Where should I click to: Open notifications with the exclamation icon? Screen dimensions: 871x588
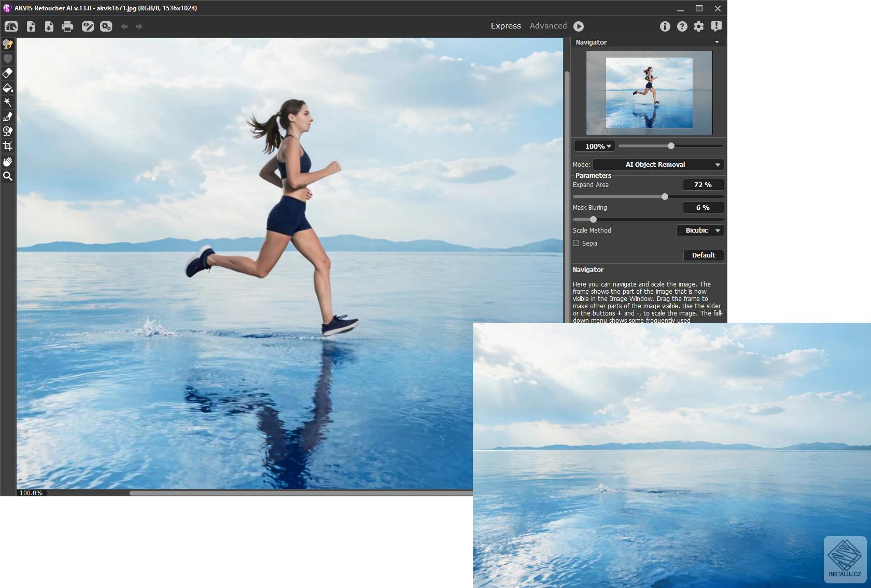[x=717, y=26]
